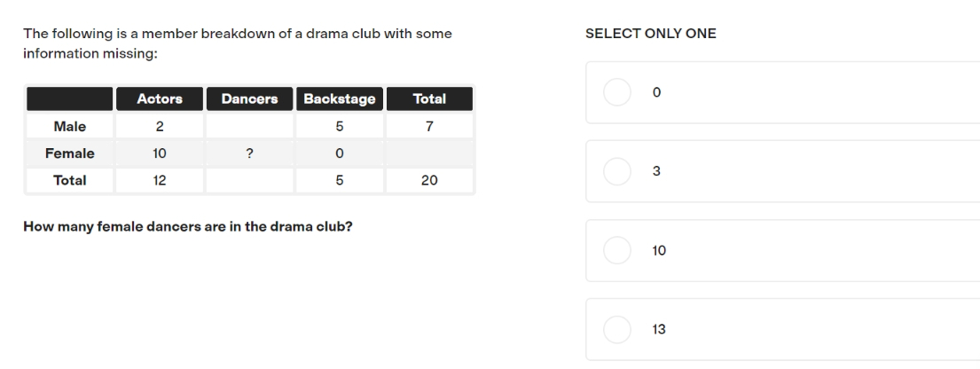This screenshot has height=369, width=980.
Task: Click the question text about female dancers
Action: pos(187,226)
